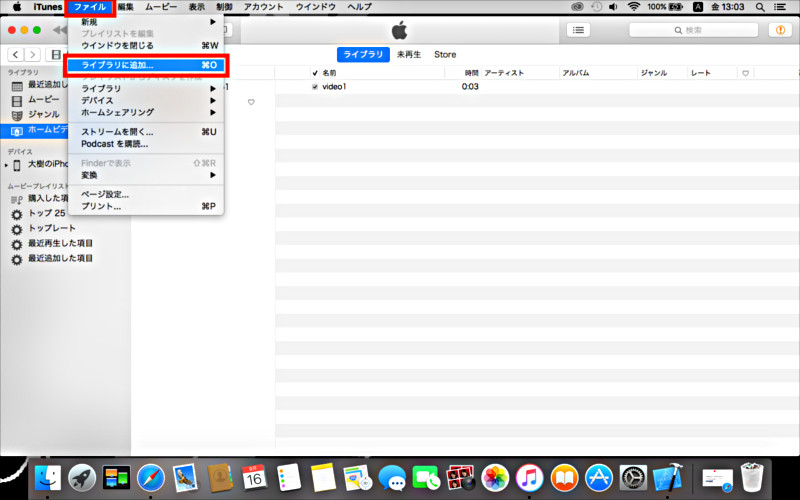This screenshot has width=800, height=500.
Task: Open Launchpad rocket icon in Dock
Action: click(x=82, y=478)
